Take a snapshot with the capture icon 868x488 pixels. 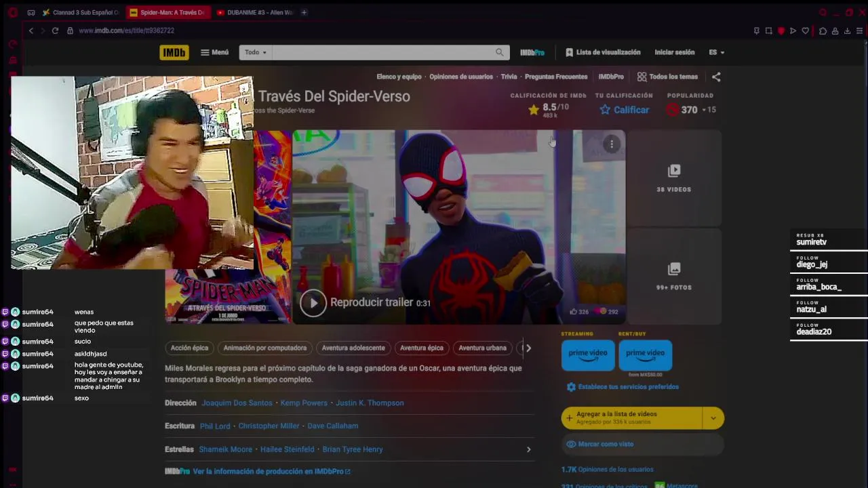pos(769,30)
